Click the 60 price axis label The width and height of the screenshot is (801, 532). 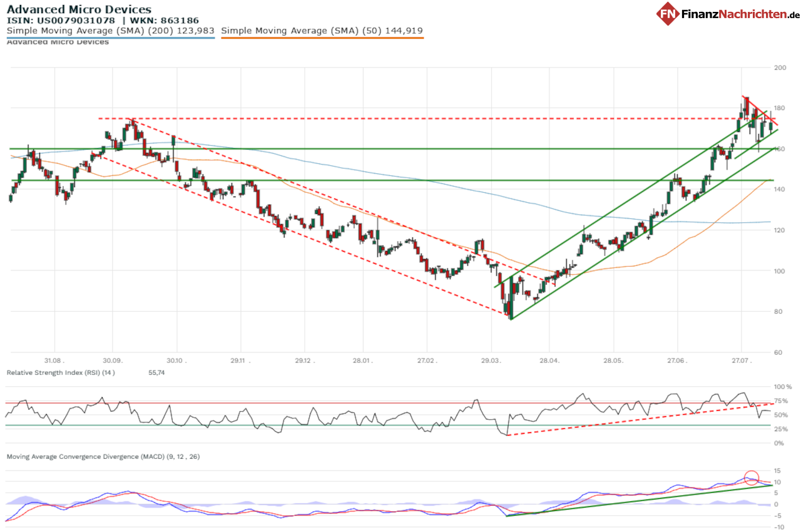coord(778,352)
